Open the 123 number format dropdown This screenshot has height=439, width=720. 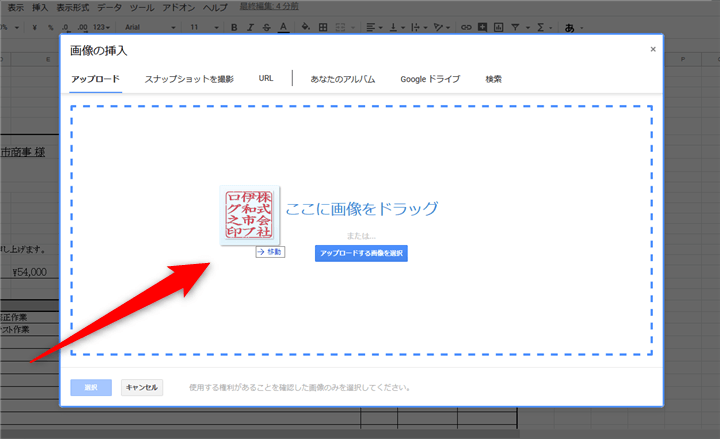point(101,28)
